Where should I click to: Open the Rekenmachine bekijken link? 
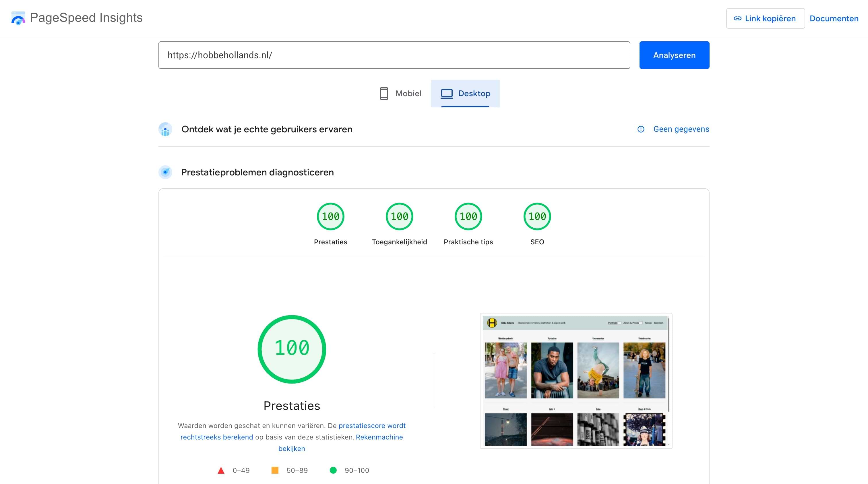(379, 437)
